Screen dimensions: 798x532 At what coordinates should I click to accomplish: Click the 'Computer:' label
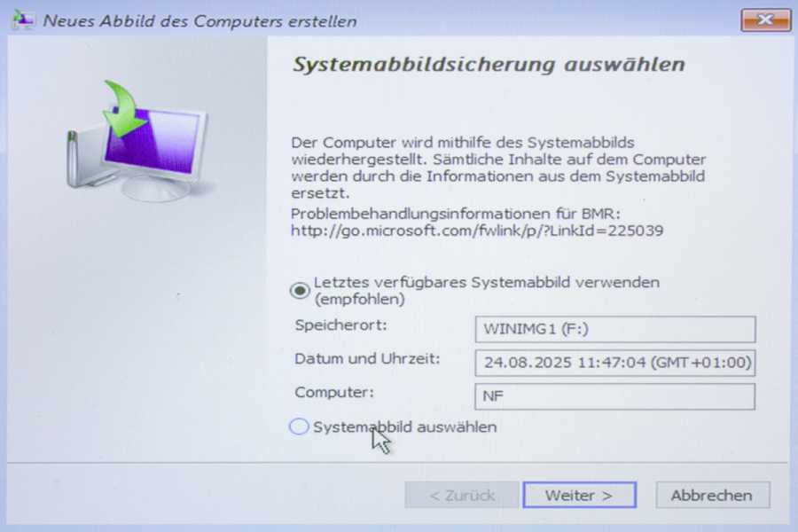334,392
